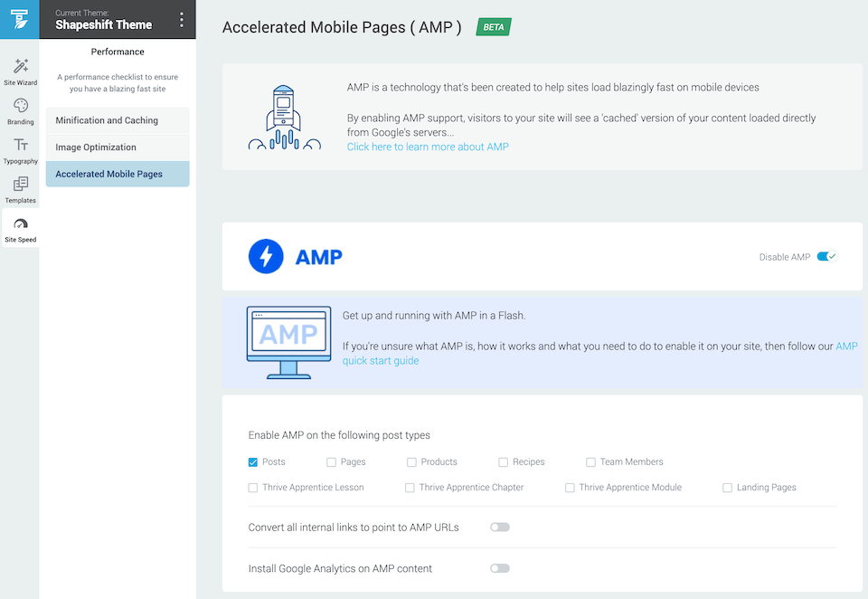Select Accelerated Mobile Pages menu item

tap(118, 174)
